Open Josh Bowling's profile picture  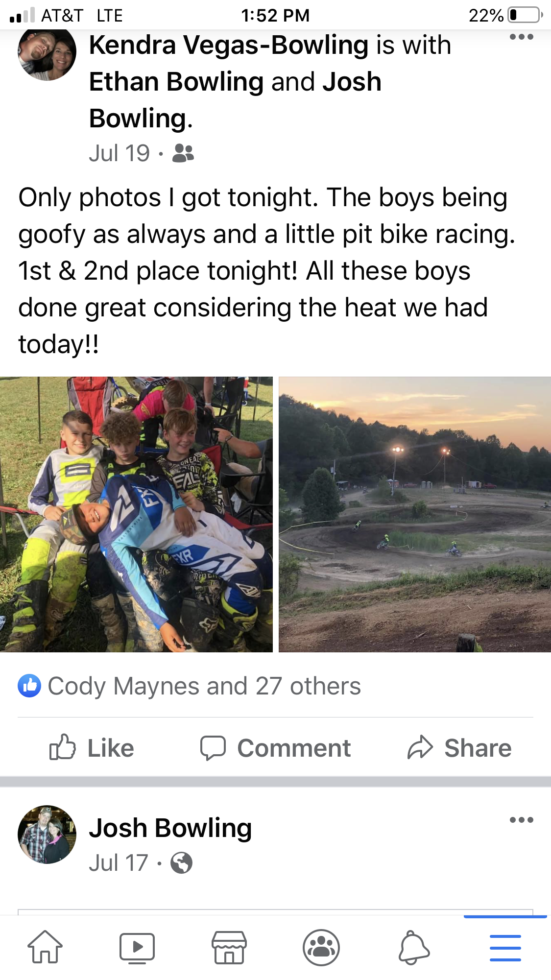[x=47, y=835]
